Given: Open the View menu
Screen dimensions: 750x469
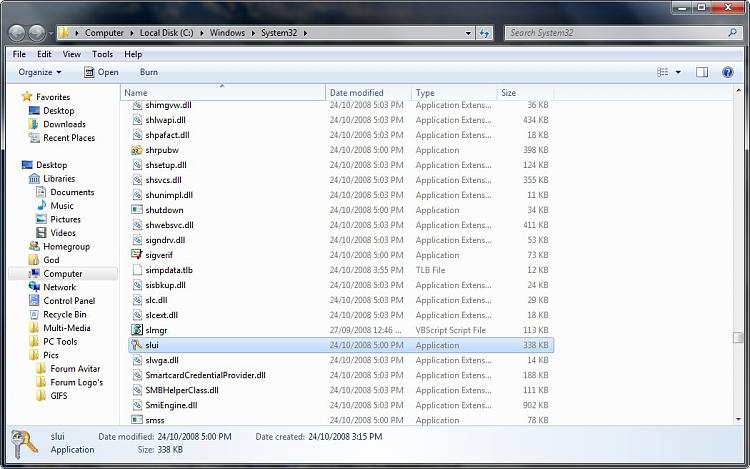Looking at the screenshot, I should [x=72, y=54].
